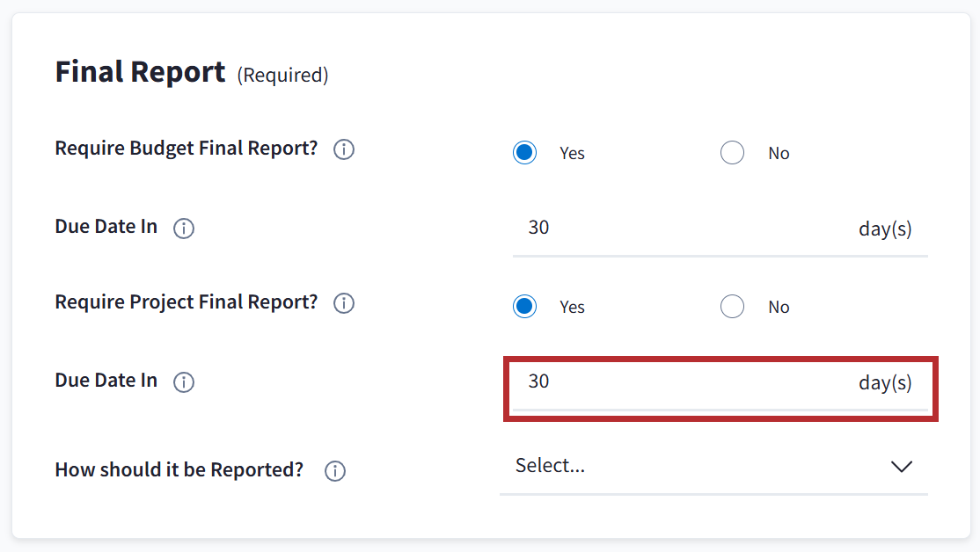Click info icon beside Project report's Due Date In

pyautogui.click(x=184, y=382)
